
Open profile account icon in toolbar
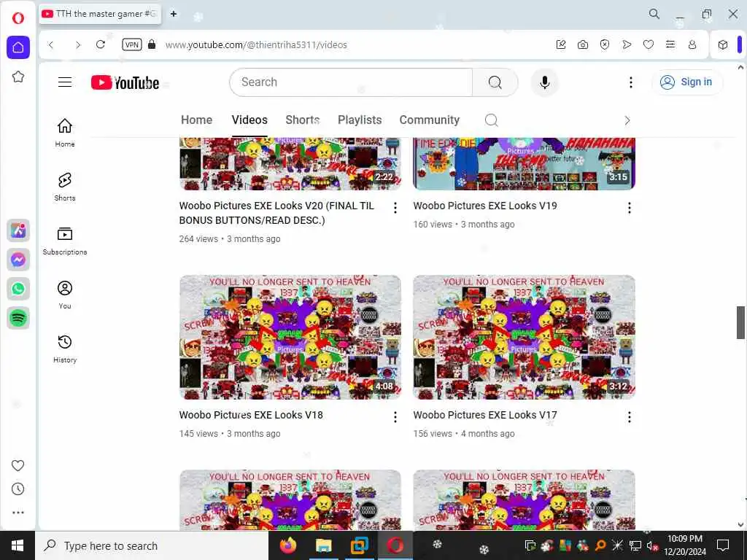pos(692,44)
